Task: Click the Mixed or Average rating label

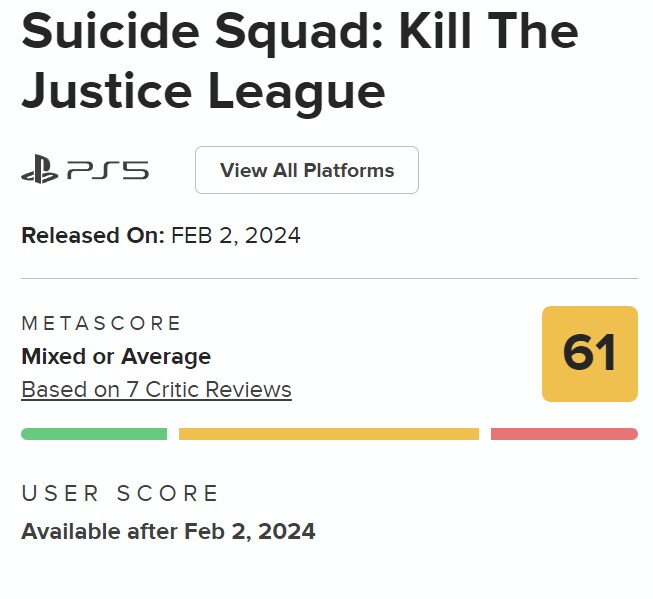Action: click(116, 356)
